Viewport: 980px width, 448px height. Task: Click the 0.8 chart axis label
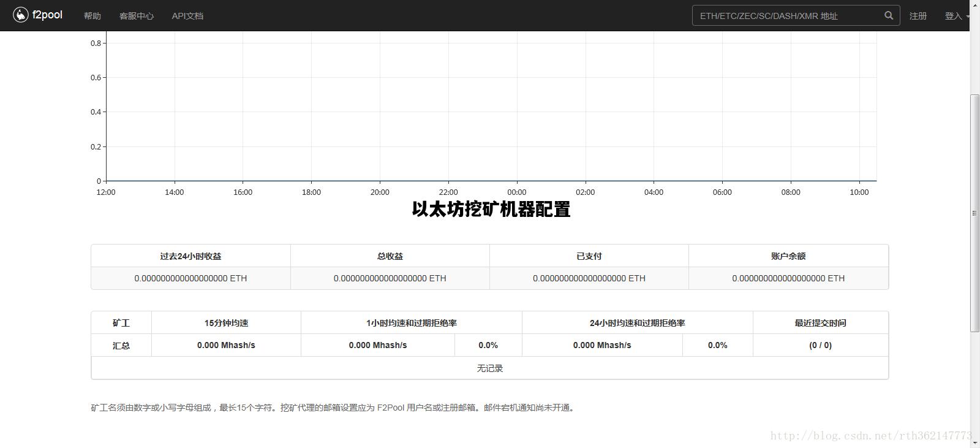click(96, 44)
